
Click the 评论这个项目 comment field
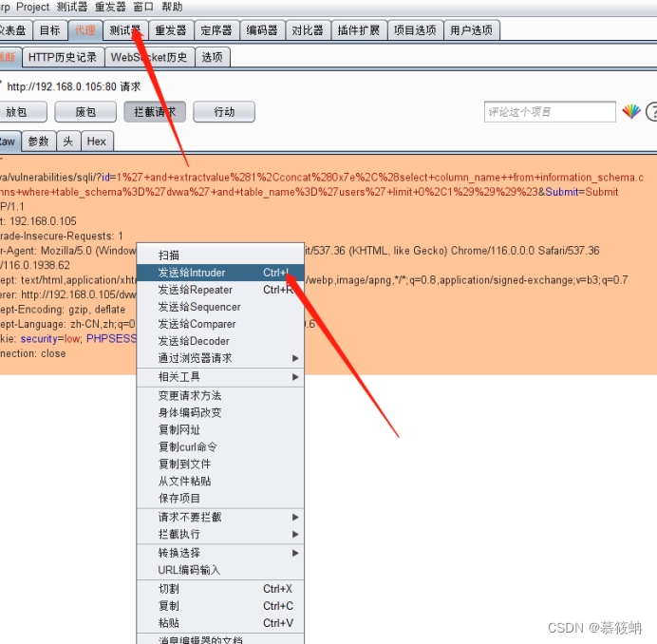[x=550, y=111]
